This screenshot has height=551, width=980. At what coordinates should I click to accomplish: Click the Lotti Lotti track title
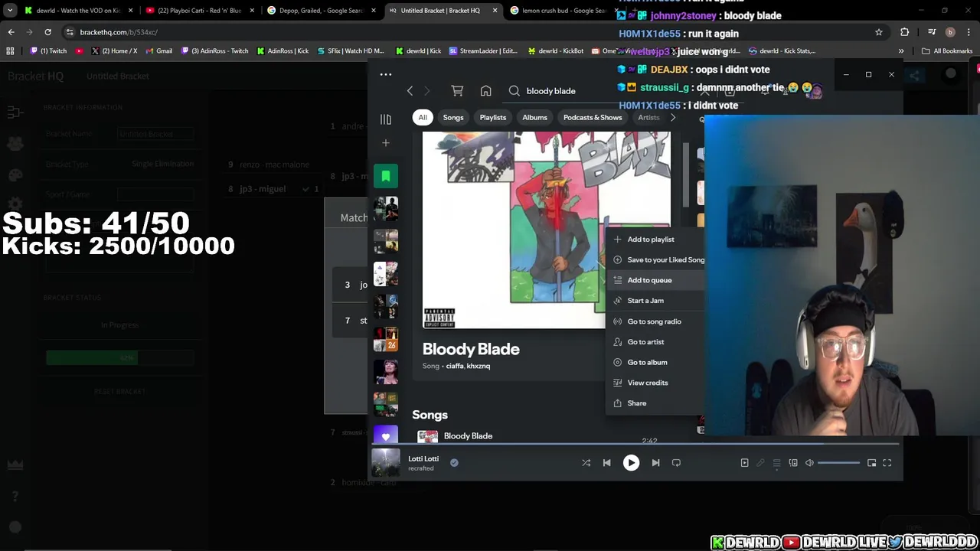423,458
